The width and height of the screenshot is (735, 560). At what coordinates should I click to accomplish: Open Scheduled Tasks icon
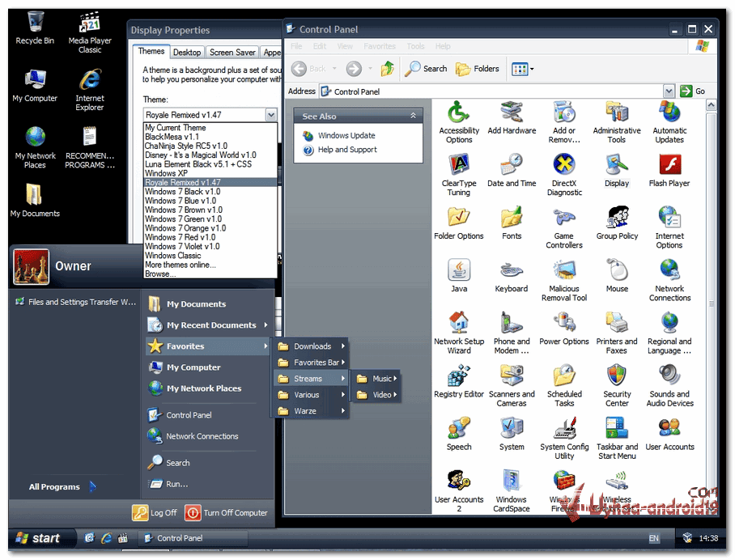pos(564,386)
